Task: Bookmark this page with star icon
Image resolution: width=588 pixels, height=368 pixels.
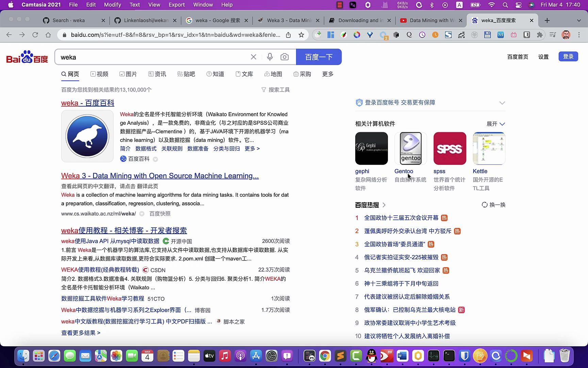Action: coord(301,35)
